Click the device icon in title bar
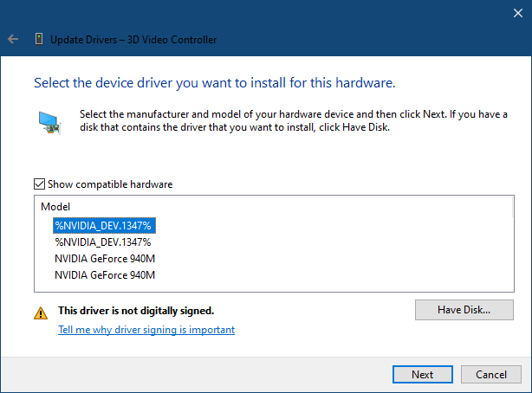Screen dimensions: 532x393 tap(39, 39)
